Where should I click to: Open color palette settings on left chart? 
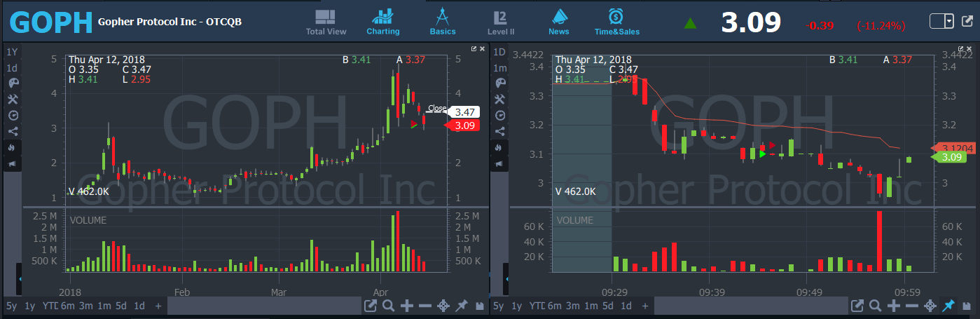12,83
